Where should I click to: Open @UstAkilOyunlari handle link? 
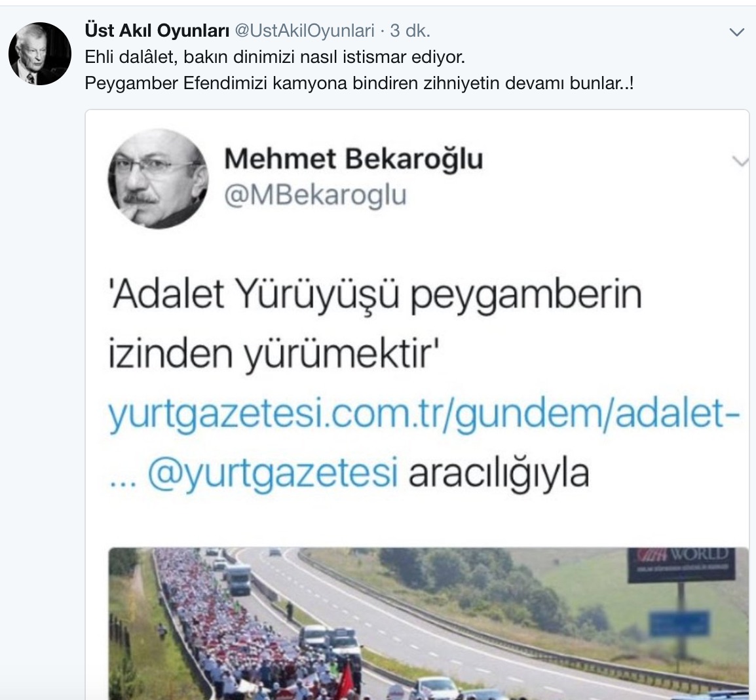[x=304, y=31]
